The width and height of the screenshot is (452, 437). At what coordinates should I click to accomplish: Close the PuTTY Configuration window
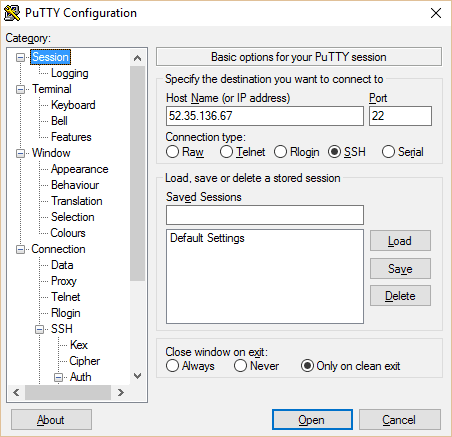click(x=436, y=13)
